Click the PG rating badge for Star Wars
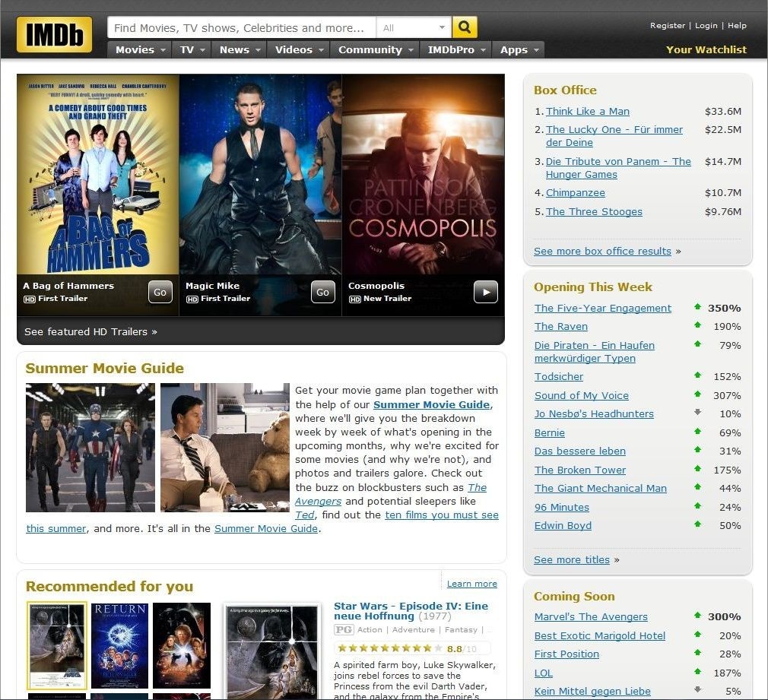768x700 pixels. click(x=344, y=629)
